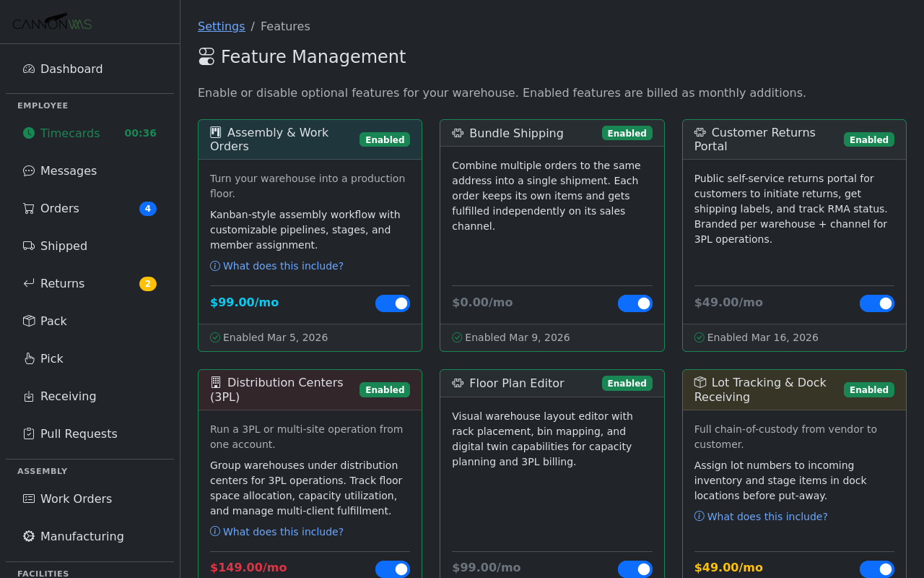Open Pick from the sidebar menu
The width and height of the screenshot is (924, 578).
point(52,359)
